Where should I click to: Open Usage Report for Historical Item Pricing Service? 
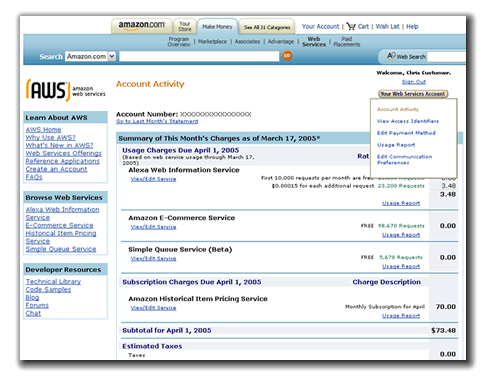pos(401,316)
